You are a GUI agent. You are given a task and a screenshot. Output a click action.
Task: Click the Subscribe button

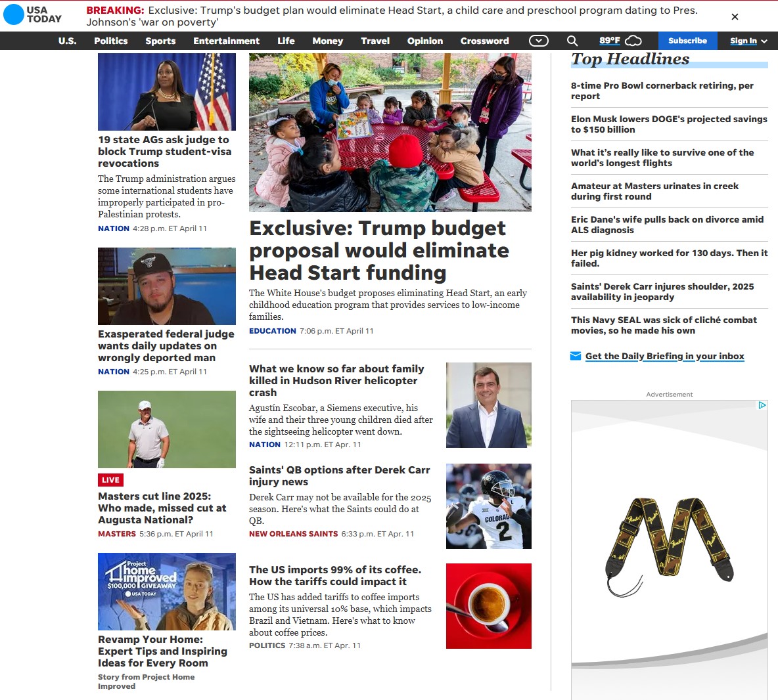pyautogui.click(x=687, y=41)
